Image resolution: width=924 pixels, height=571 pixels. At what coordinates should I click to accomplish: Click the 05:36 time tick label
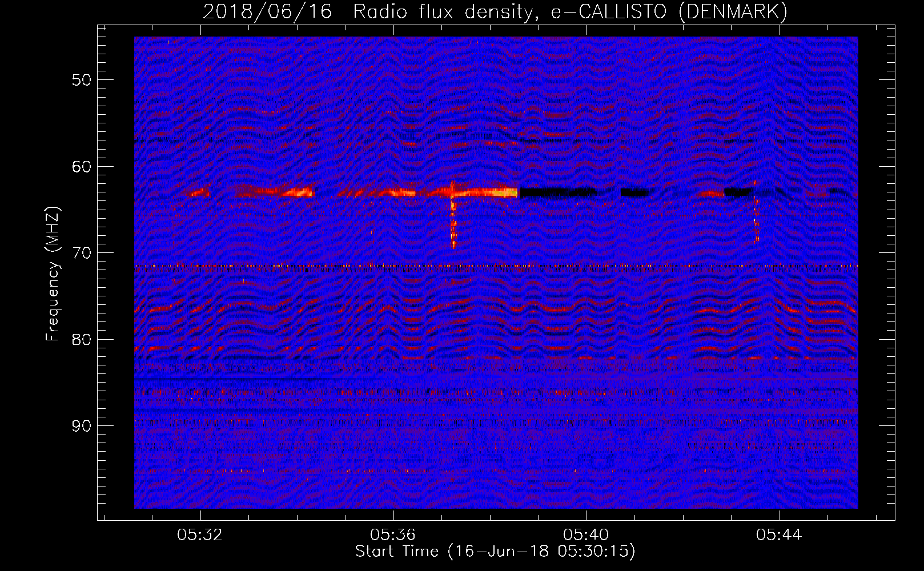[x=393, y=535]
